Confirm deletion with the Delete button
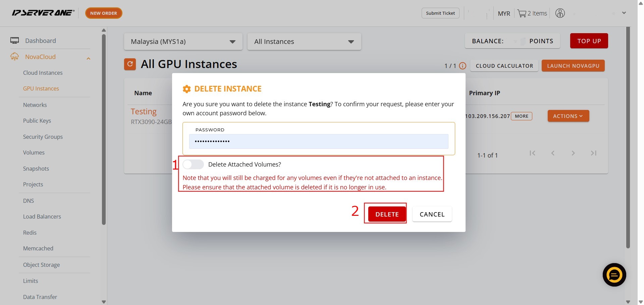Viewport: 644px width, 305px height. tap(387, 214)
